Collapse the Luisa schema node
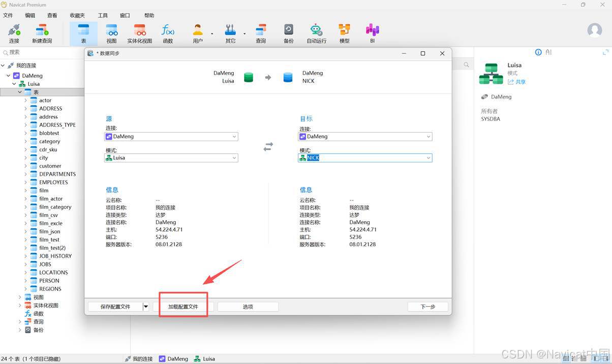The width and height of the screenshot is (612, 364). pos(14,84)
